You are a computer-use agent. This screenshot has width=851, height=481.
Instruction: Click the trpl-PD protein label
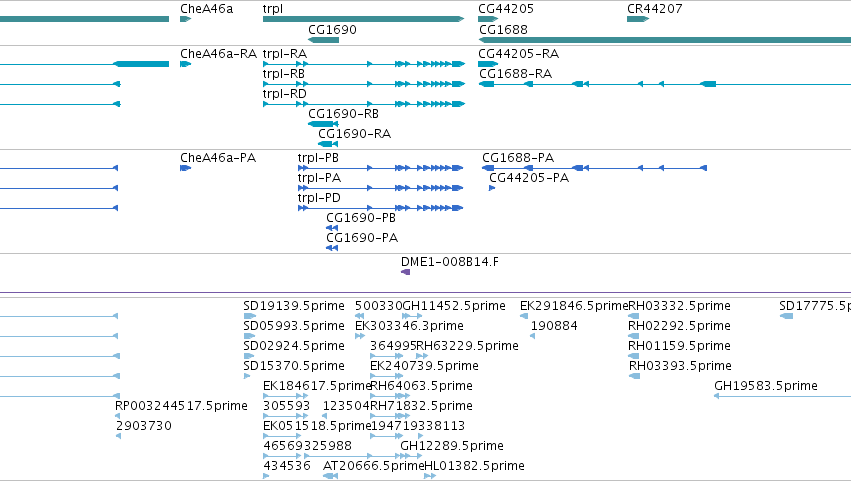pos(319,198)
